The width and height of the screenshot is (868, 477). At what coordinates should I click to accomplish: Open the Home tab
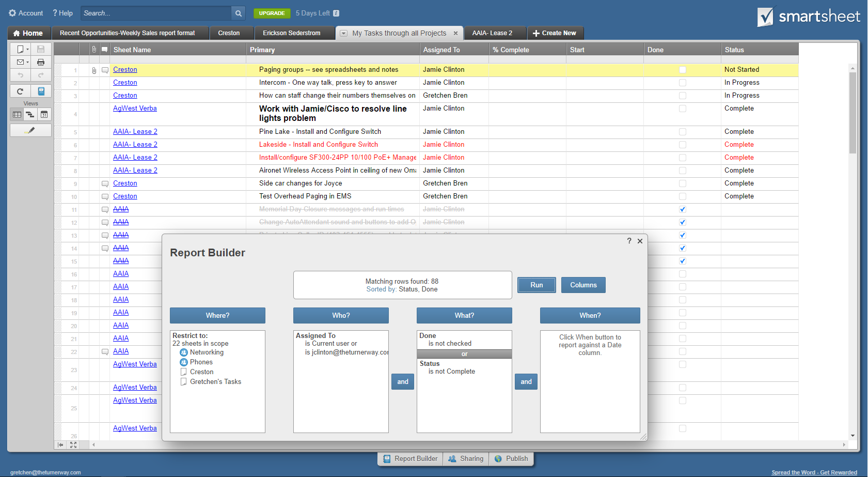pyautogui.click(x=28, y=33)
